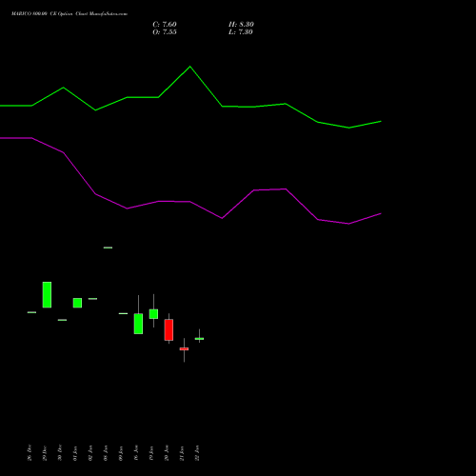
Task: Select the 02 Jan date axis label
Action: tap(90, 453)
